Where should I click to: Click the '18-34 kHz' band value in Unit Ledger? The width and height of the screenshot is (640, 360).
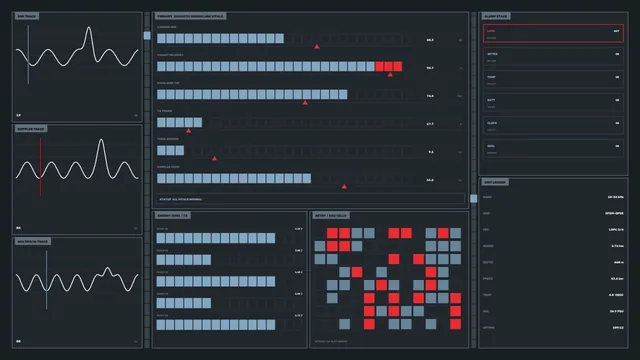pyautogui.click(x=616, y=197)
